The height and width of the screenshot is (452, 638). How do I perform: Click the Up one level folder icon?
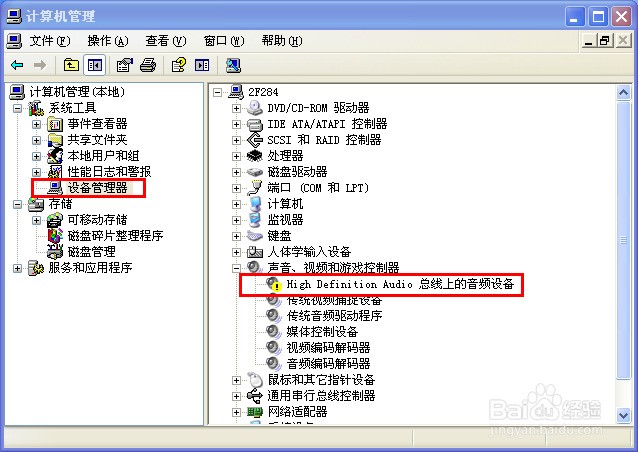(x=71, y=65)
